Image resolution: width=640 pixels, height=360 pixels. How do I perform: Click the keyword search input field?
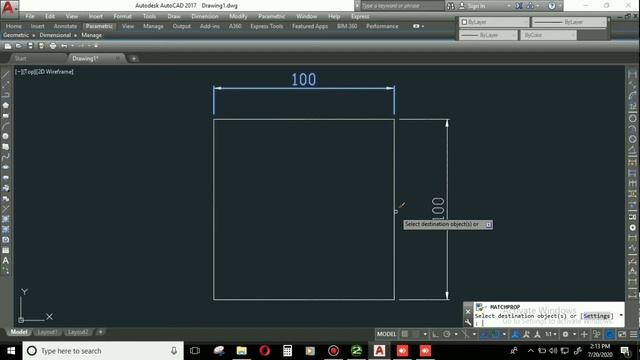(x=402, y=6)
